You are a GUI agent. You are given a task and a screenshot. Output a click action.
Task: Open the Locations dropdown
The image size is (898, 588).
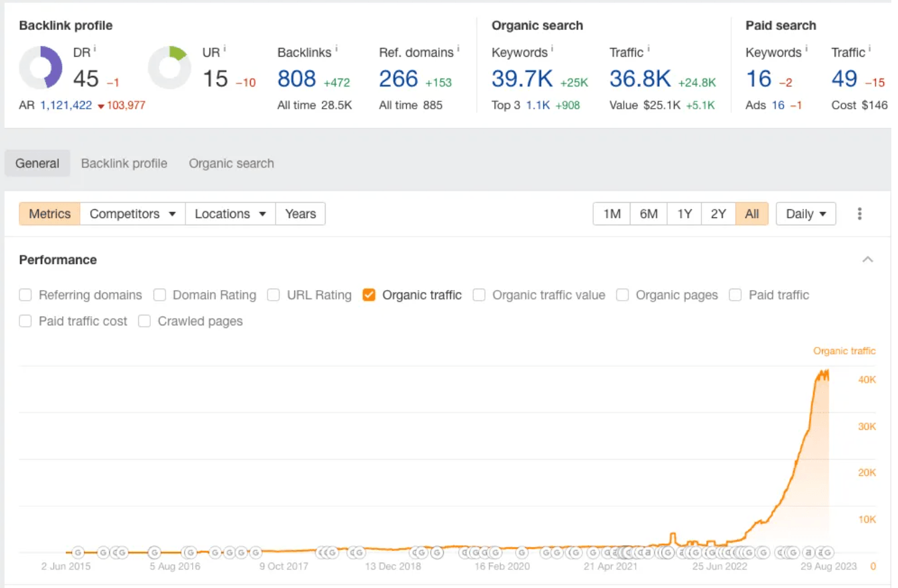(230, 214)
